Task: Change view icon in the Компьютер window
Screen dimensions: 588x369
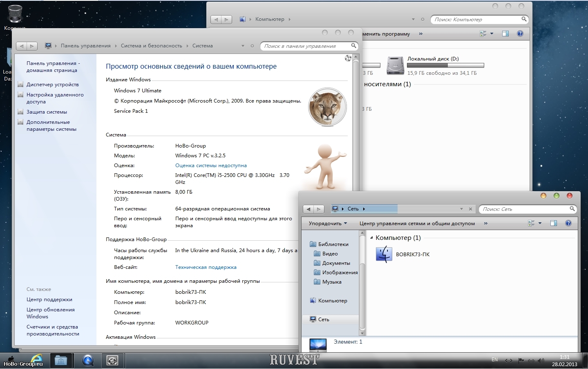Action: coord(483,34)
